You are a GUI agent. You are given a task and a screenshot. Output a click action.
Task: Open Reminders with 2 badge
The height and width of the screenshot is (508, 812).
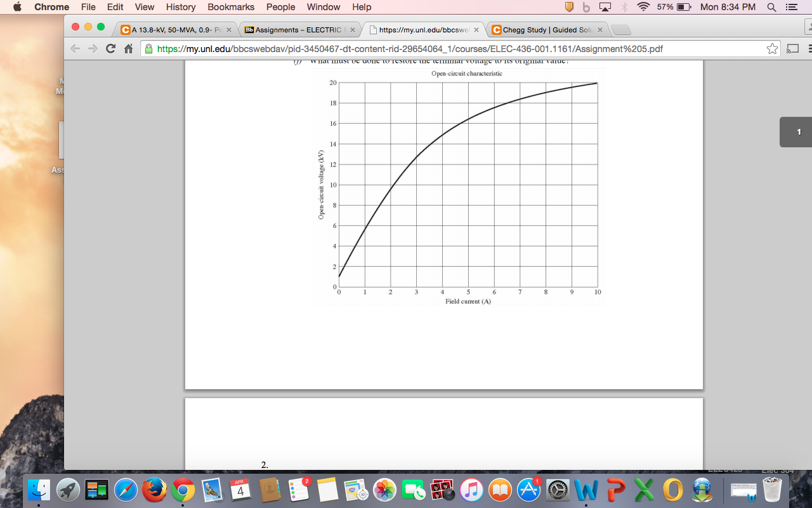pos(299,490)
